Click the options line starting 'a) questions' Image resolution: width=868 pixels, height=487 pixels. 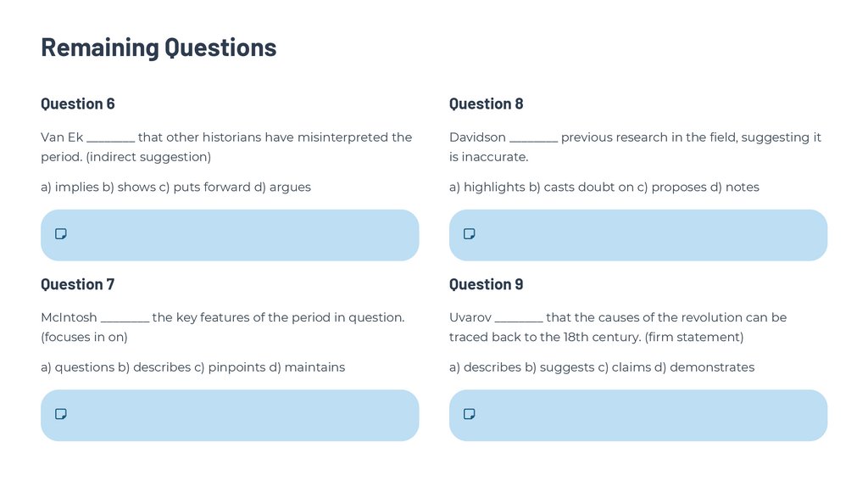[192, 367]
